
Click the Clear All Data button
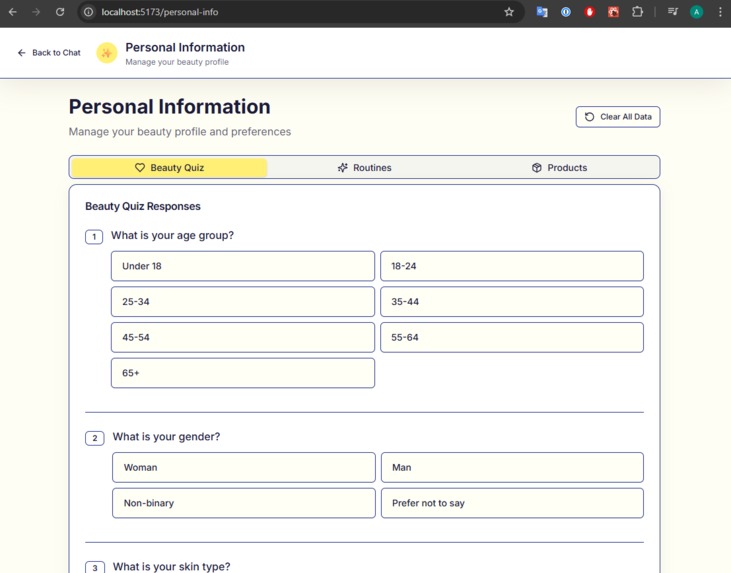pyautogui.click(x=618, y=117)
